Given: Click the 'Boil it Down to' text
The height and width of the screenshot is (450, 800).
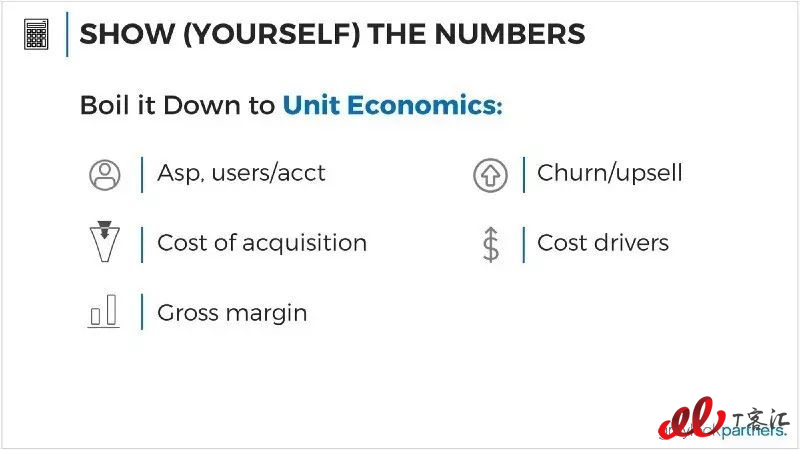Looking at the screenshot, I should [178, 106].
